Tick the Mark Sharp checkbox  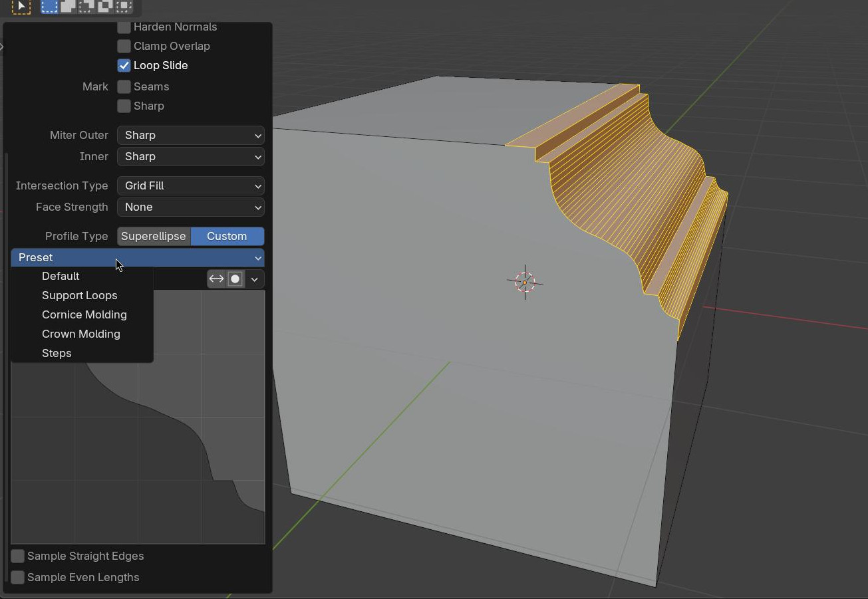(x=124, y=106)
